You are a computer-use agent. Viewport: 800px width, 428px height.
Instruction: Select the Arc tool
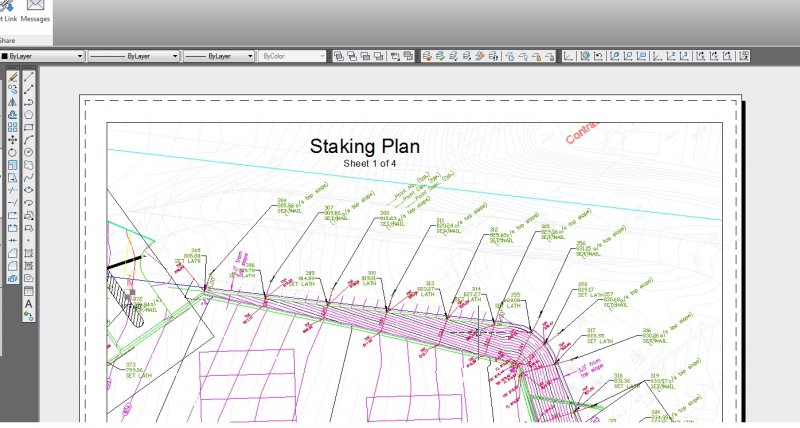pyautogui.click(x=29, y=140)
